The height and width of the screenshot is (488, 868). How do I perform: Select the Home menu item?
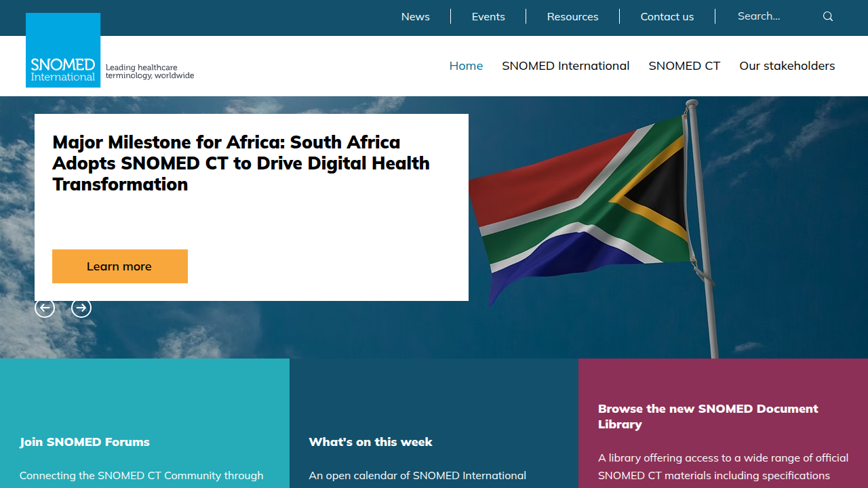click(466, 66)
